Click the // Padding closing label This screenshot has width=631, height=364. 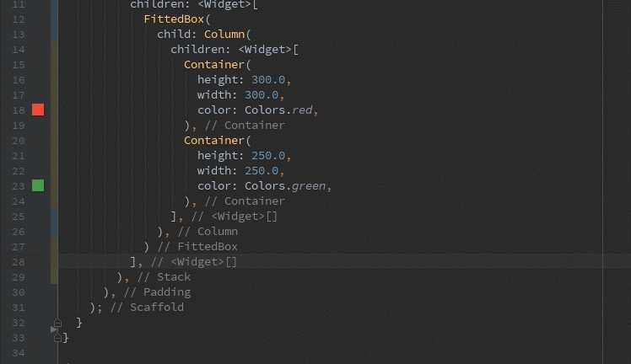pos(157,292)
